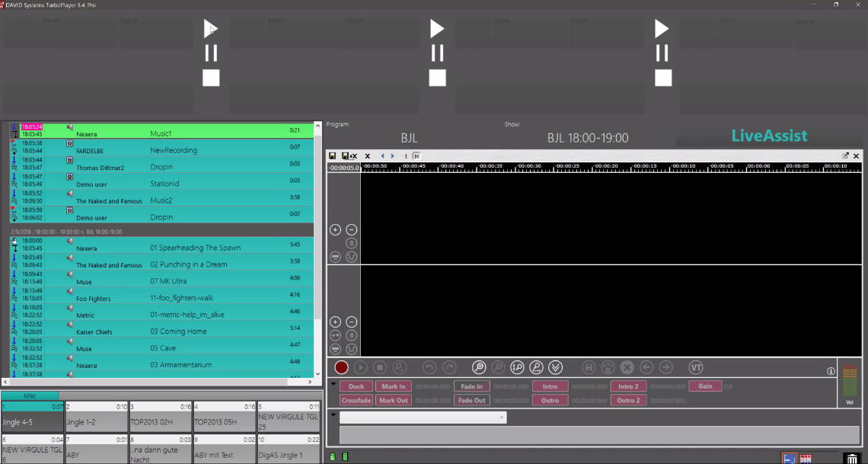The width and height of the screenshot is (868, 464).
Task: Open the empty combo box below markers
Action: (x=423, y=418)
